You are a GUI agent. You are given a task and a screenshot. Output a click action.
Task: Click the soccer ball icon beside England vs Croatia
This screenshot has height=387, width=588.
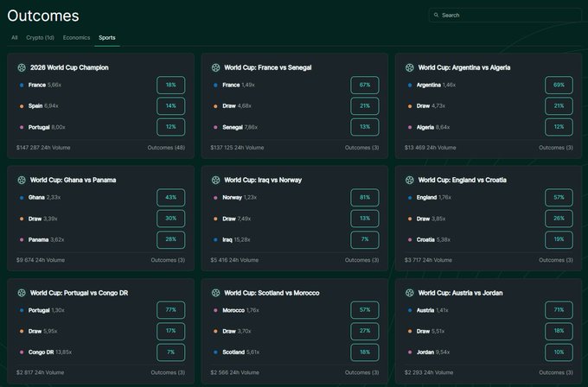(410, 180)
